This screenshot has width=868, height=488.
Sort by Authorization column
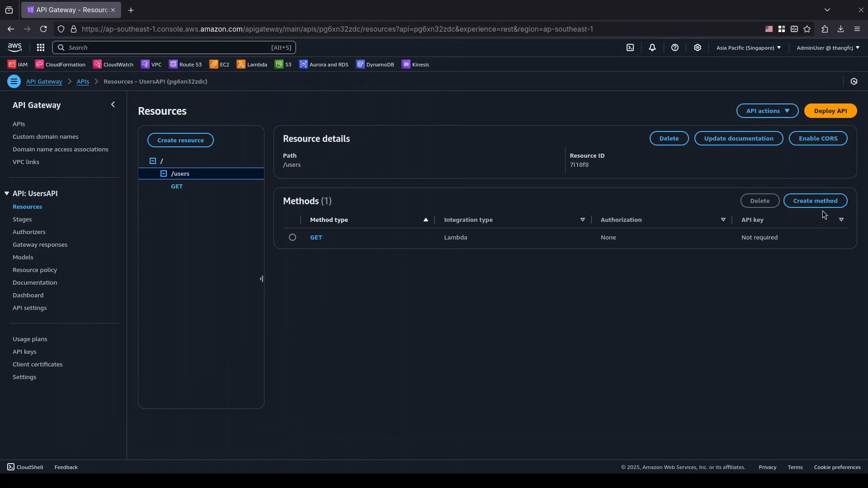(723, 220)
